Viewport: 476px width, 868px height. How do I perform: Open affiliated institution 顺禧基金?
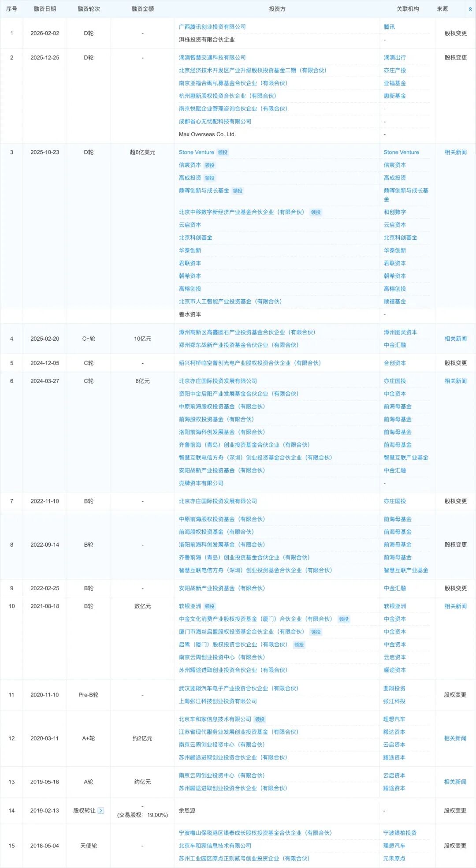(x=395, y=302)
